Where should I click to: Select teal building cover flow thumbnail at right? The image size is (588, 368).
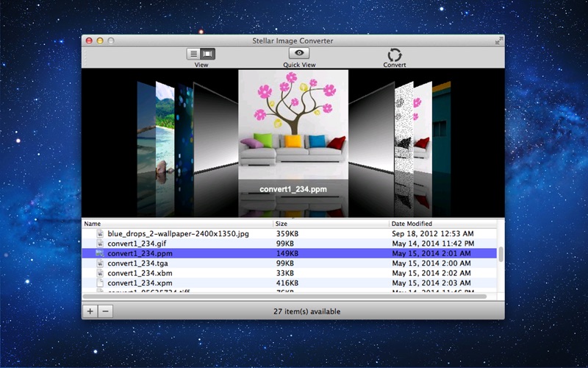coord(442,127)
